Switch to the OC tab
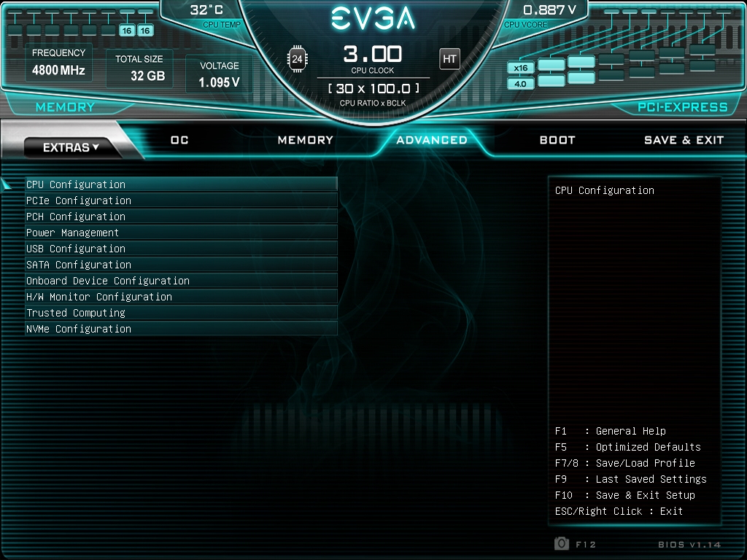Viewport: 747px width, 560px height. click(179, 140)
